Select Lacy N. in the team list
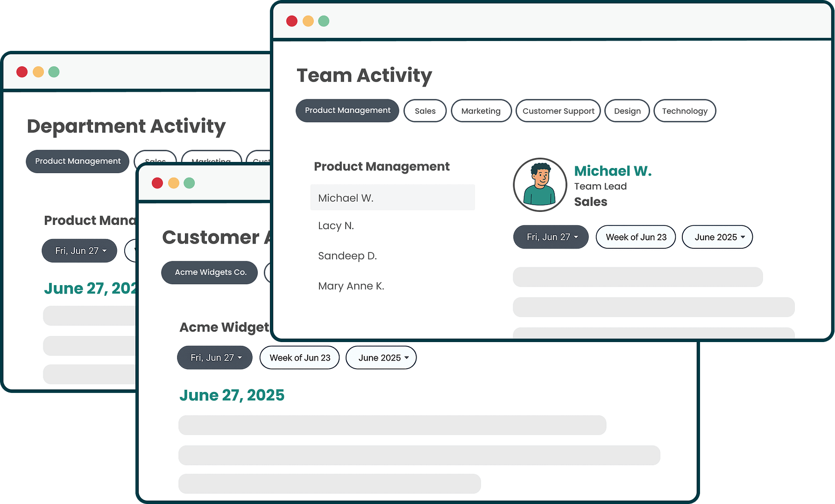Screen dimensions: 835x504 [336, 226]
